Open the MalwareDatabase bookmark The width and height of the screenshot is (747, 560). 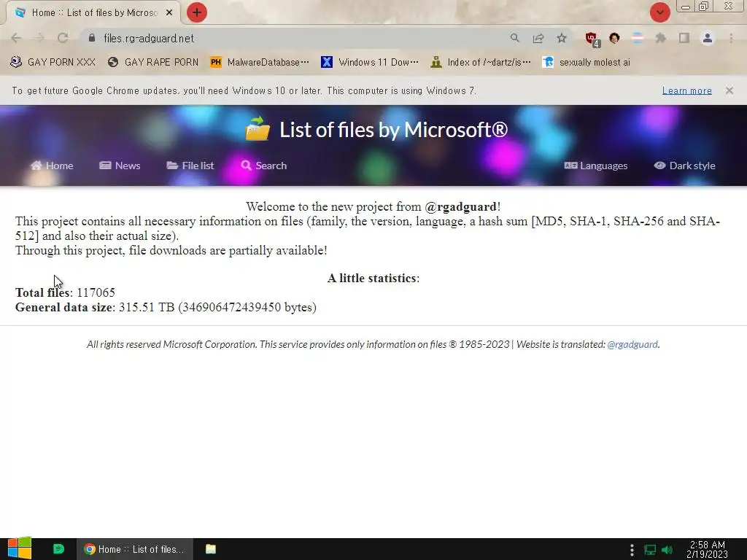(260, 63)
